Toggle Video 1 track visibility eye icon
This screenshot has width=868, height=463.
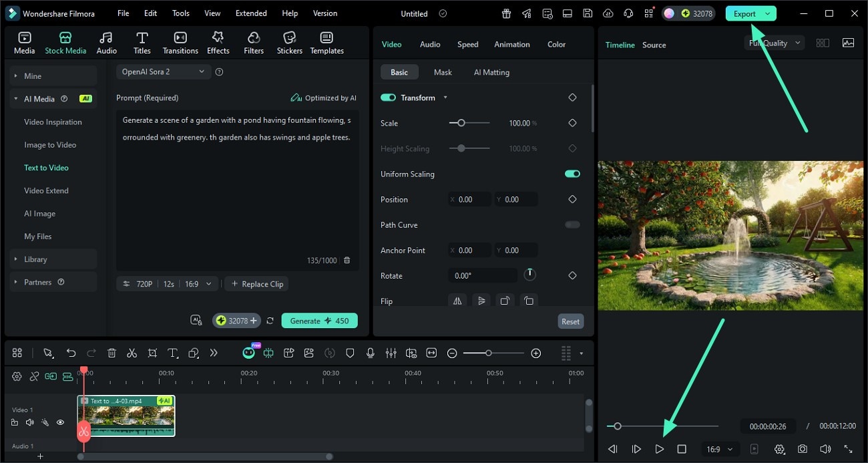coord(60,422)
